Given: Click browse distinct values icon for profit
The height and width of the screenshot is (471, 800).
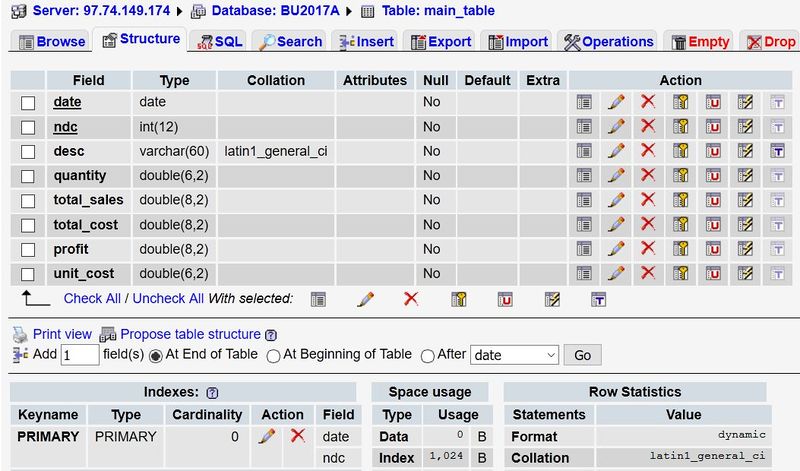Looking at the screenshot, I should (584, 249).
